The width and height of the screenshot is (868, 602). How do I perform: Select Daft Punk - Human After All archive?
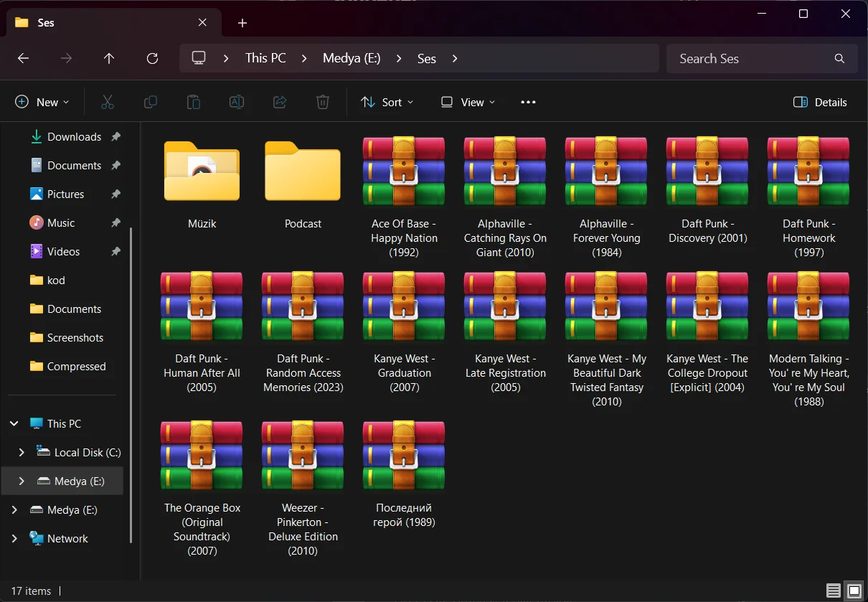tap(202, 332)
